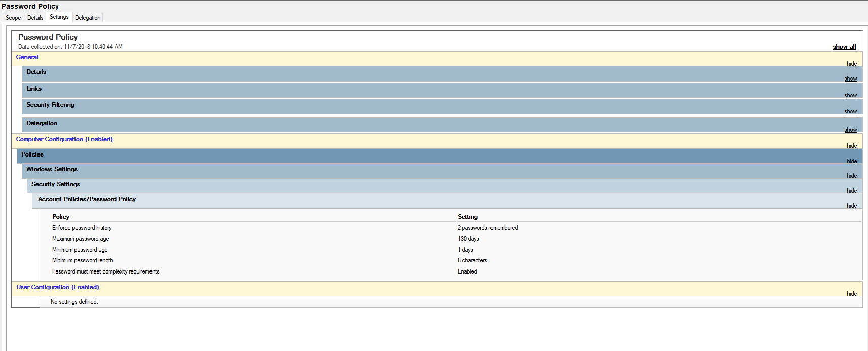Show the Links section

[850, 95]
